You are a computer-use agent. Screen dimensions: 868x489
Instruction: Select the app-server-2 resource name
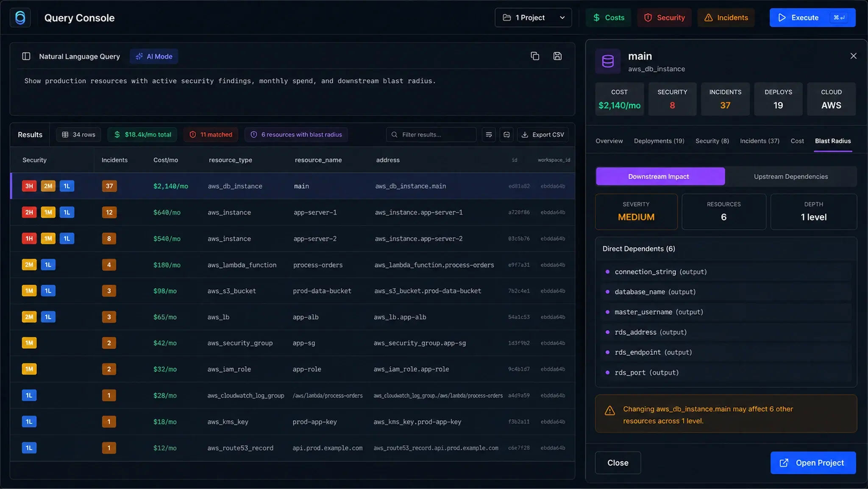[x=315, y=239]
